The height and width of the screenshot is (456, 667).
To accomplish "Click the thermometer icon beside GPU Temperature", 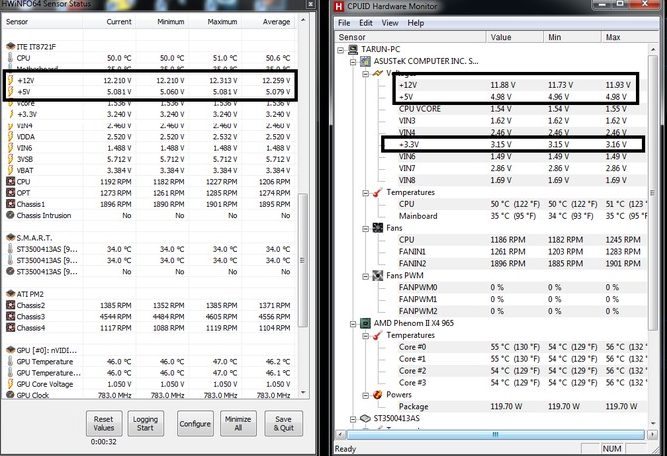I will click(11, 362).
